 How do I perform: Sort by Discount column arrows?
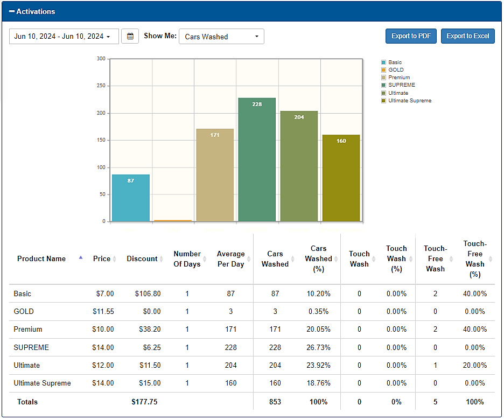(161, 259)
